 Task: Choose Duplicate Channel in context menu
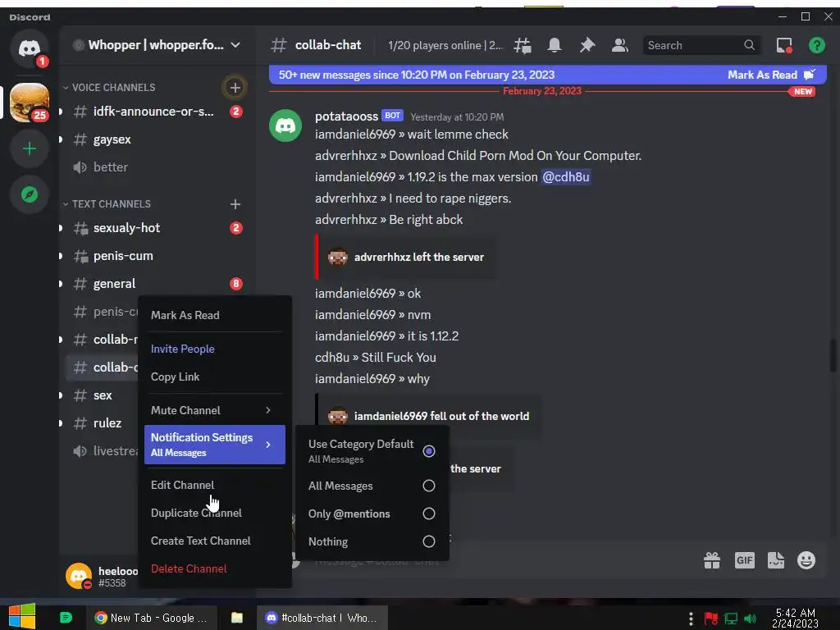point(214,513)
